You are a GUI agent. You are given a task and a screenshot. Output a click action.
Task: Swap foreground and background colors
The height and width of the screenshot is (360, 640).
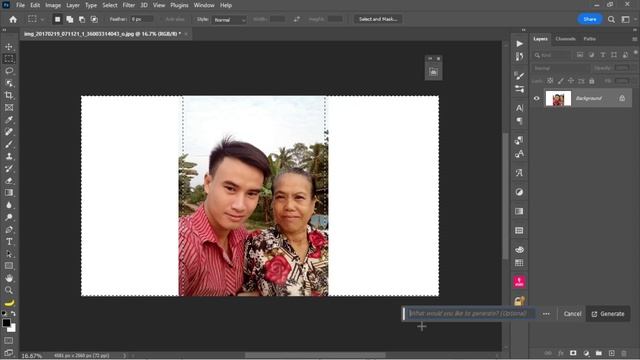13,313
